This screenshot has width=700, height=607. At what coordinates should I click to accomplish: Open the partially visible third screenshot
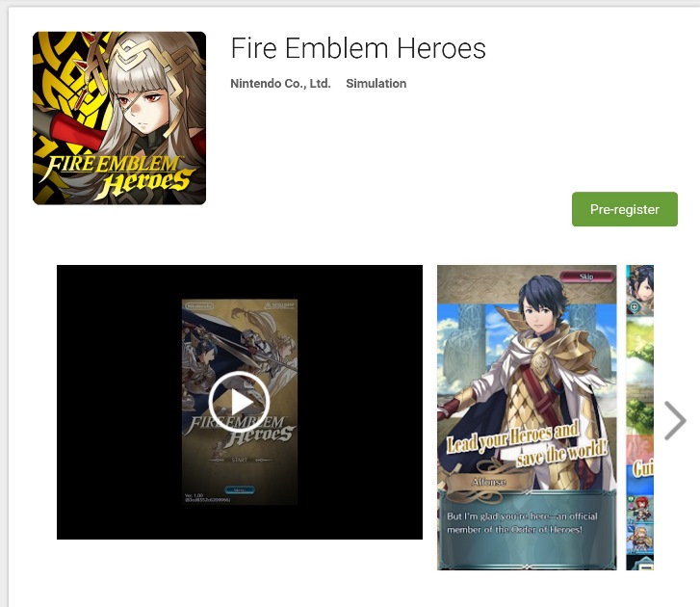639,417
